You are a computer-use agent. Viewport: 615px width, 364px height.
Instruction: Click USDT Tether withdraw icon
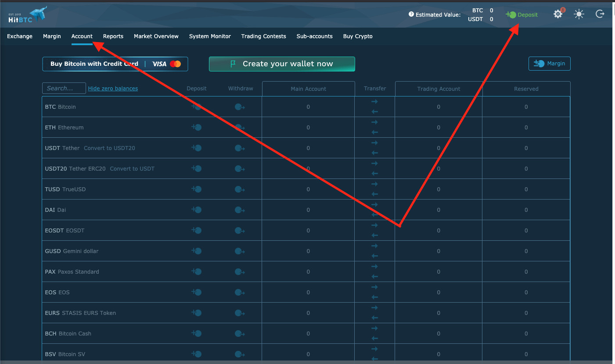pyautogui.click(x=240, y=148)
